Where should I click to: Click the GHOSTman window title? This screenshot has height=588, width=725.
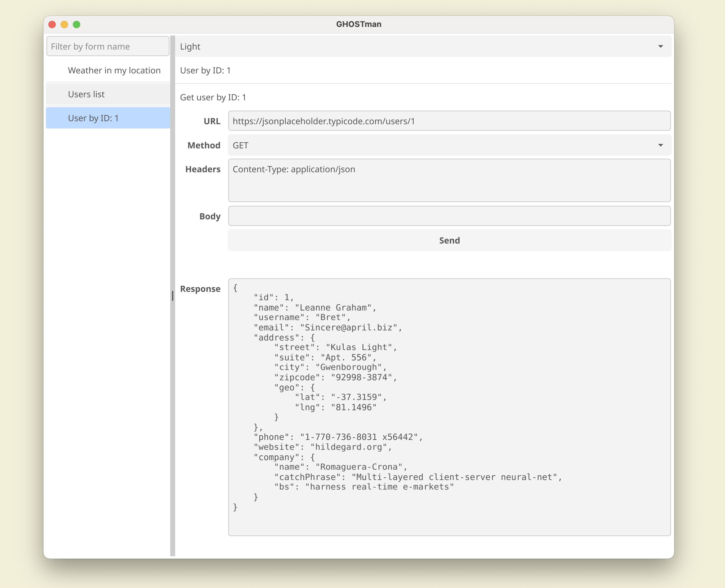359,24
